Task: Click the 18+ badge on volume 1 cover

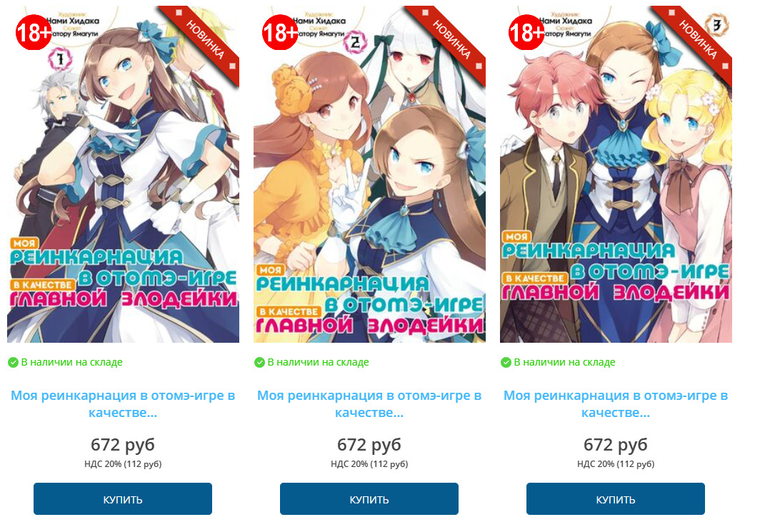Action: 34,33
